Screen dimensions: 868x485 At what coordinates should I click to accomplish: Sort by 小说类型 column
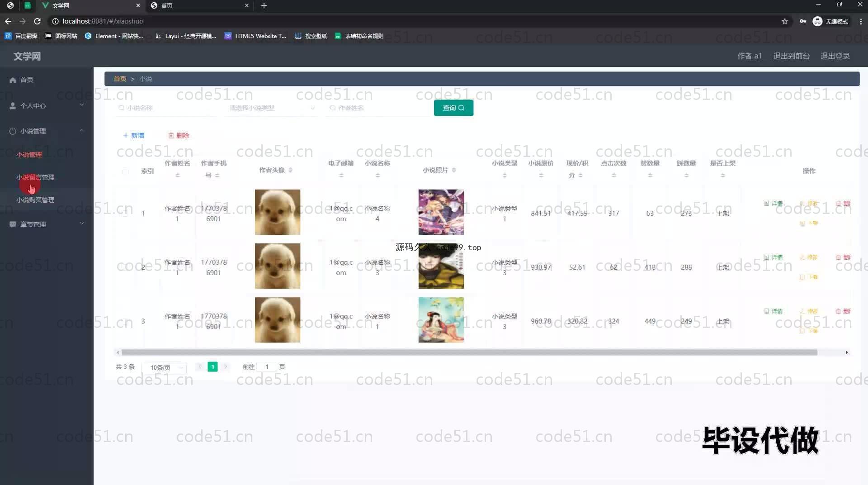pyautogui.click(x=505, y=176)
